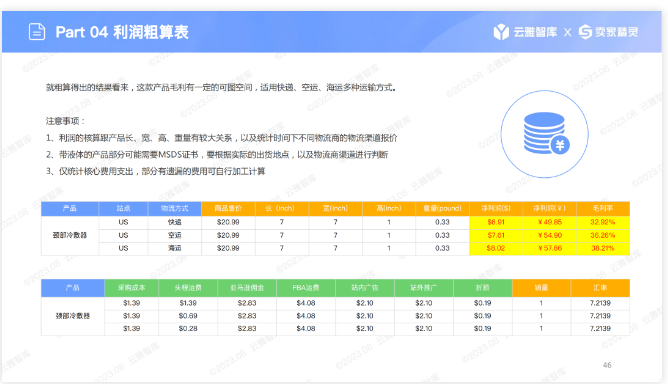
Task: Click the ¥54.90 net profit cell
Action: pos(550,235)
